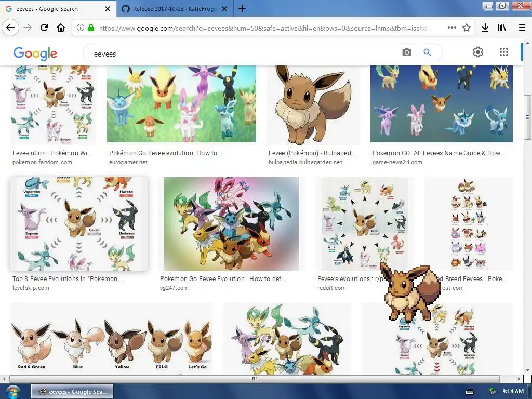Click 'Pokémon Go Eevee evolution: How to' link
The image size is (532, 399).
coord(167,153)
